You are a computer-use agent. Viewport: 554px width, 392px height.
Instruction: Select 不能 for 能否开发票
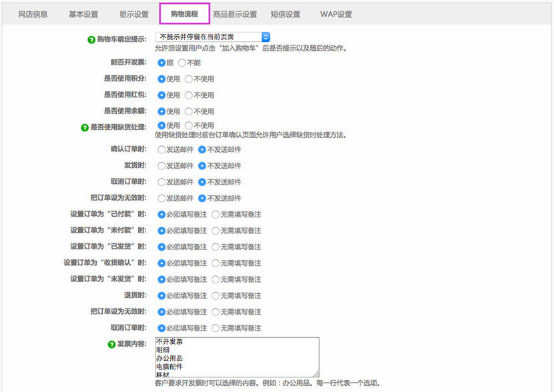[x=182, y=63]
